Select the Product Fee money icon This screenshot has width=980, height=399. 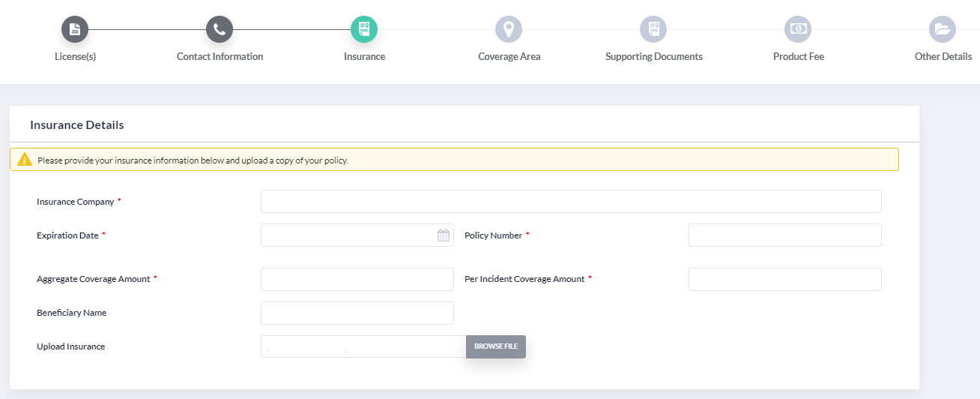(x=798, y=29)
